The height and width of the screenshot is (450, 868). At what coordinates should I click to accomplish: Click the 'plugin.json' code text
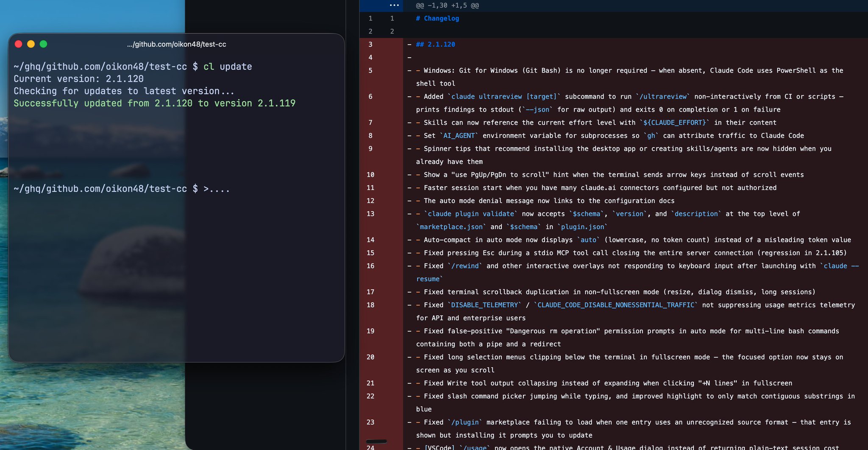click(x=582, y=227)
